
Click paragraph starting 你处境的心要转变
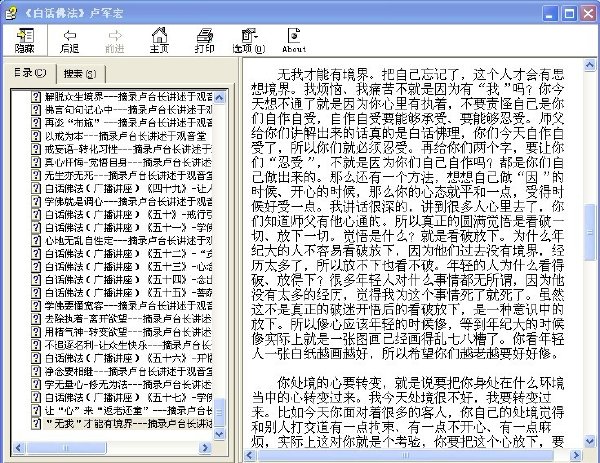[x=408, y=412]
